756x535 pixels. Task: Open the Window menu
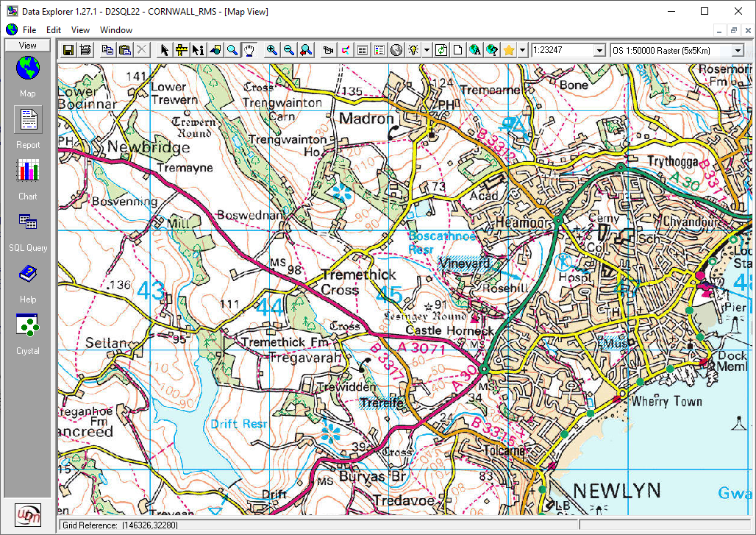(x=116, y=30)
